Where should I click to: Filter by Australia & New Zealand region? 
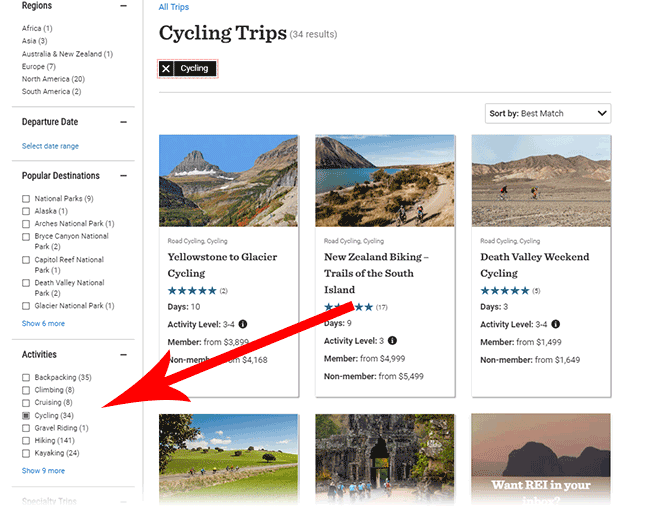pyautogui.click(x=67, y=54)
